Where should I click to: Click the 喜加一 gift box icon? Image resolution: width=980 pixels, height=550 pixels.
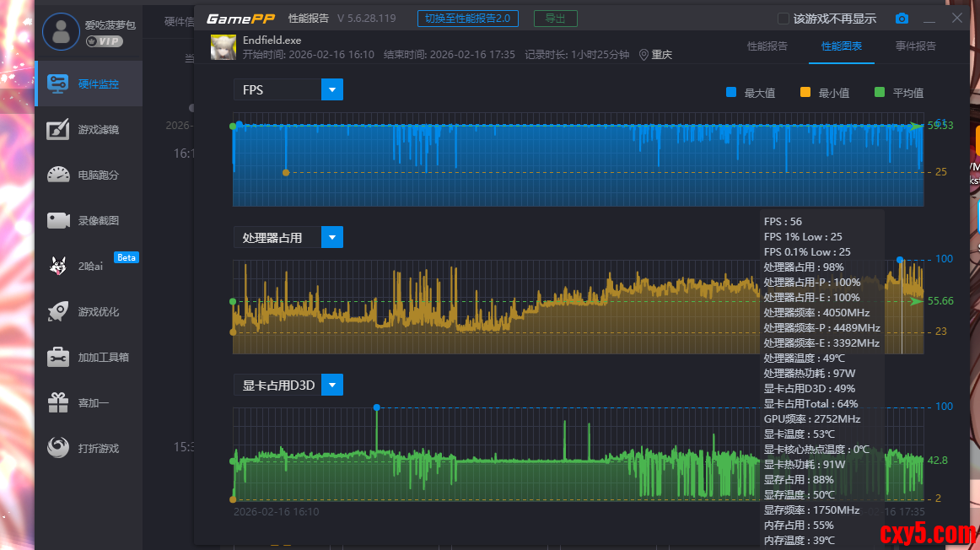click(58, 402)
